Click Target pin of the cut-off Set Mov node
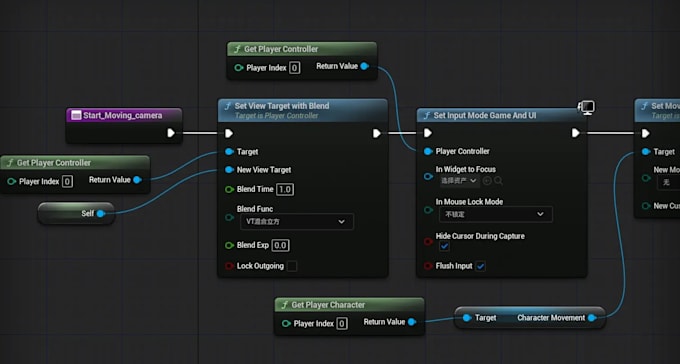The image size is (680, 364). 646,151
